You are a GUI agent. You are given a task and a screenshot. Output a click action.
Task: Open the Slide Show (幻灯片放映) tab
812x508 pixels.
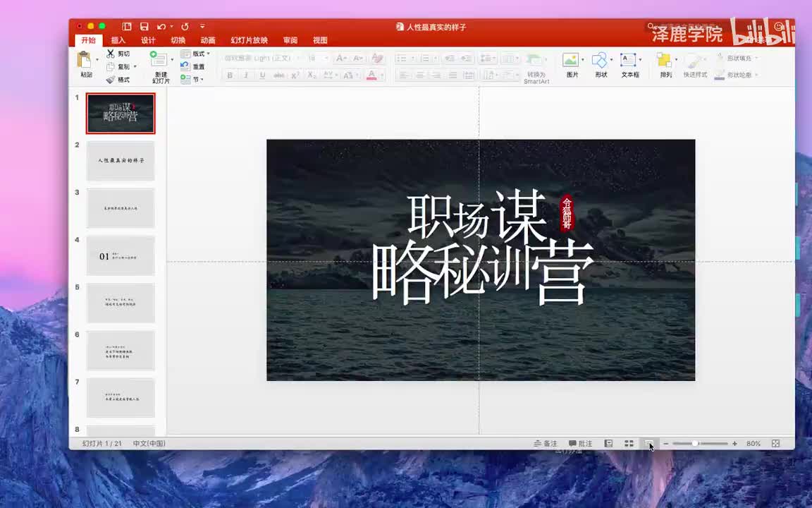point(249,40)
